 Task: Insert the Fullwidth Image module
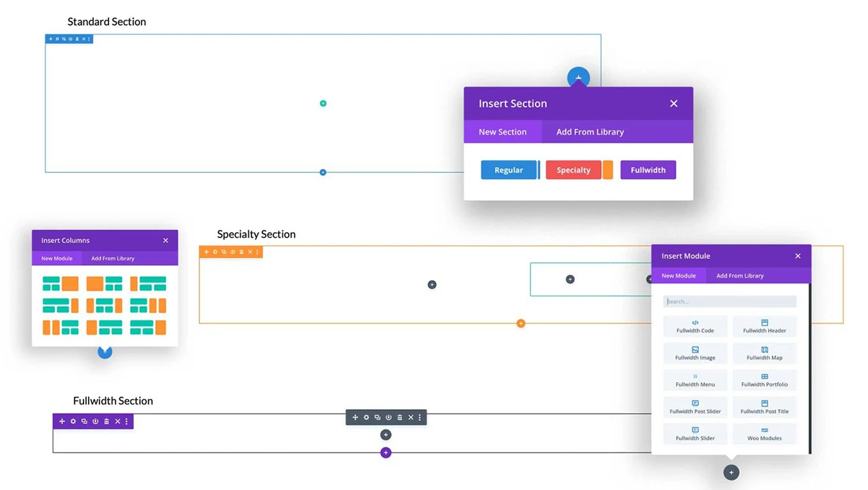(695, 354)
